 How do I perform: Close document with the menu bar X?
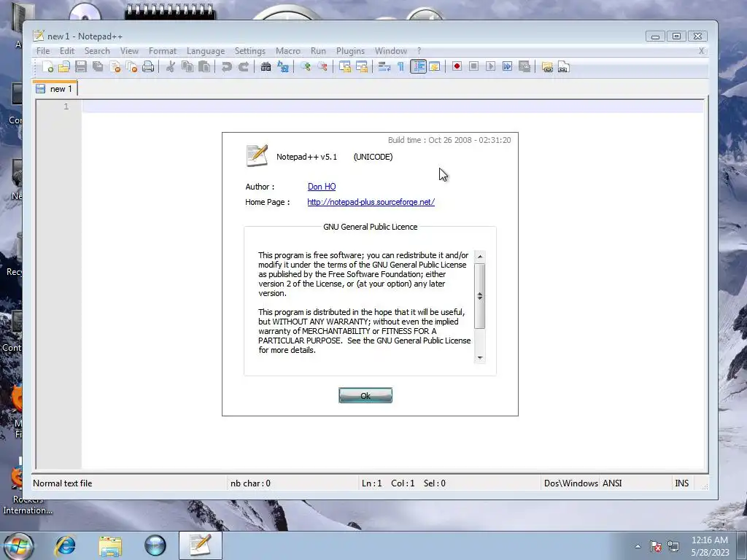[x=701, y=51]
